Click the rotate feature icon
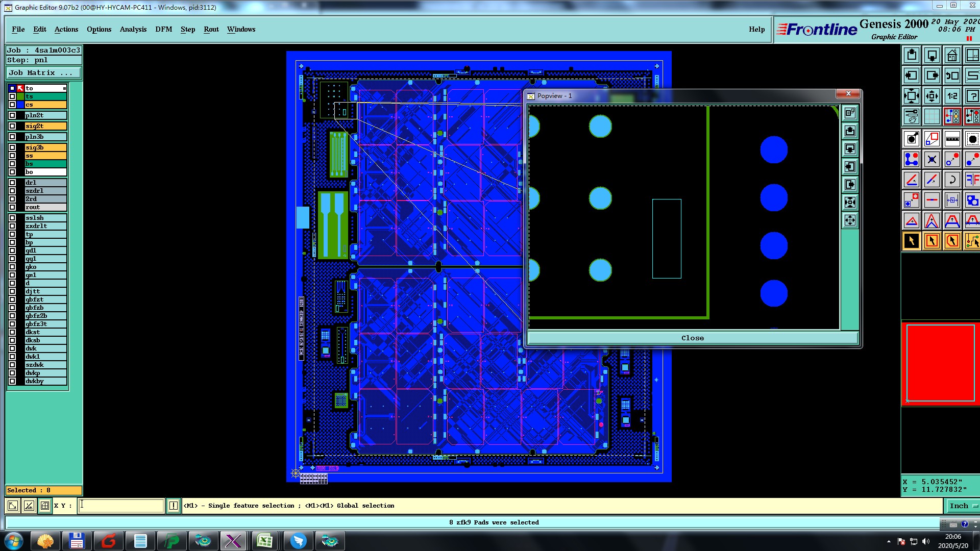 pos(952,180)
